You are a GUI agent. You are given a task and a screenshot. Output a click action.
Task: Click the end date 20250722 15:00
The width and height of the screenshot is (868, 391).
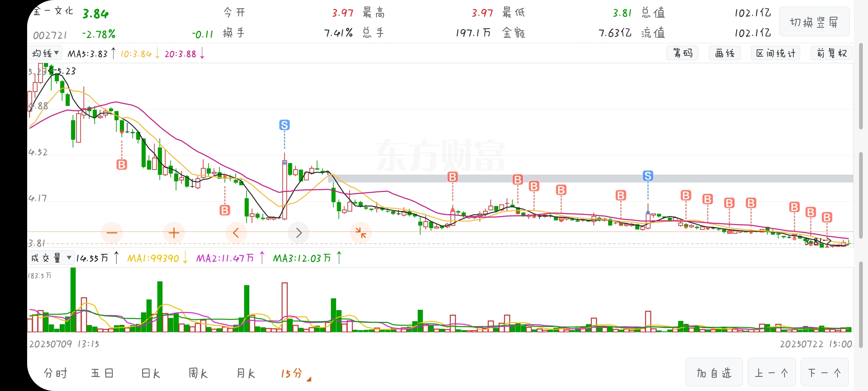(x=816, y=344)
